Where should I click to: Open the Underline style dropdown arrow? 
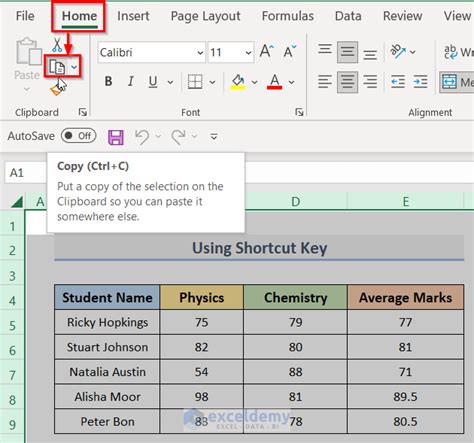(170, 82)
